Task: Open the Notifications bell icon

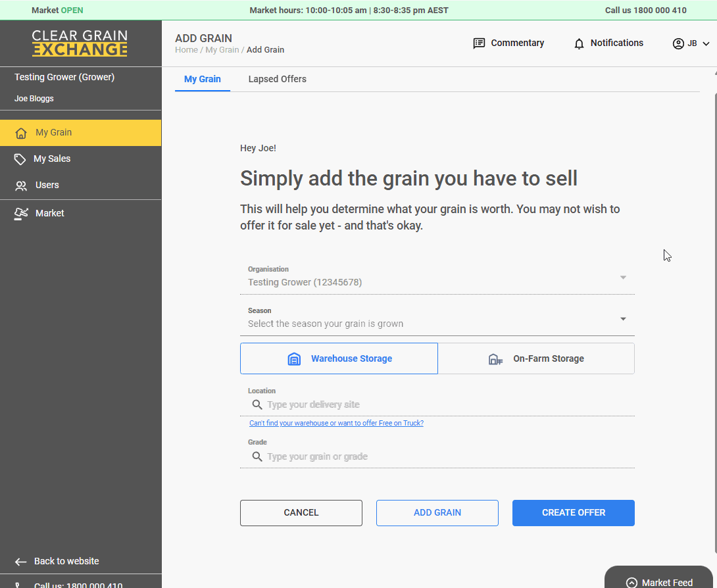Action: click(579, 43)
